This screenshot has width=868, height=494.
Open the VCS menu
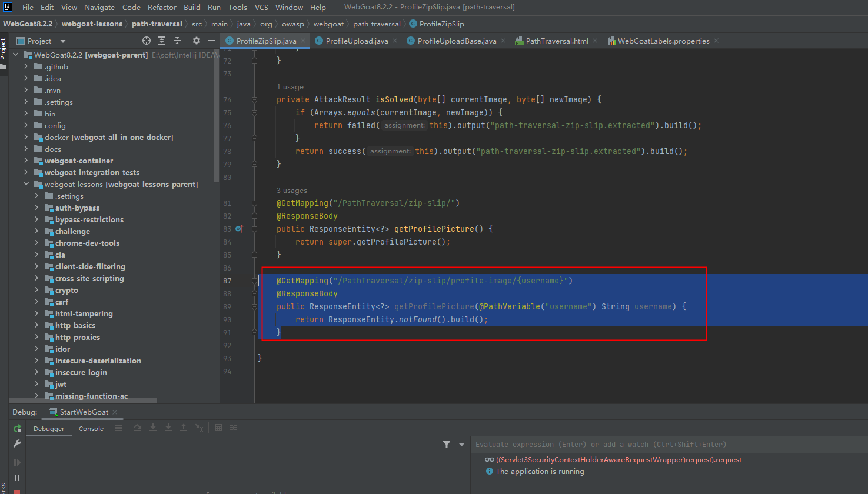tap(261, 7)
